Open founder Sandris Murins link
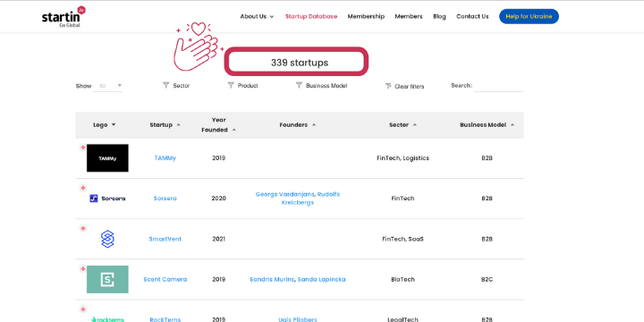 (x=272, y=279)
